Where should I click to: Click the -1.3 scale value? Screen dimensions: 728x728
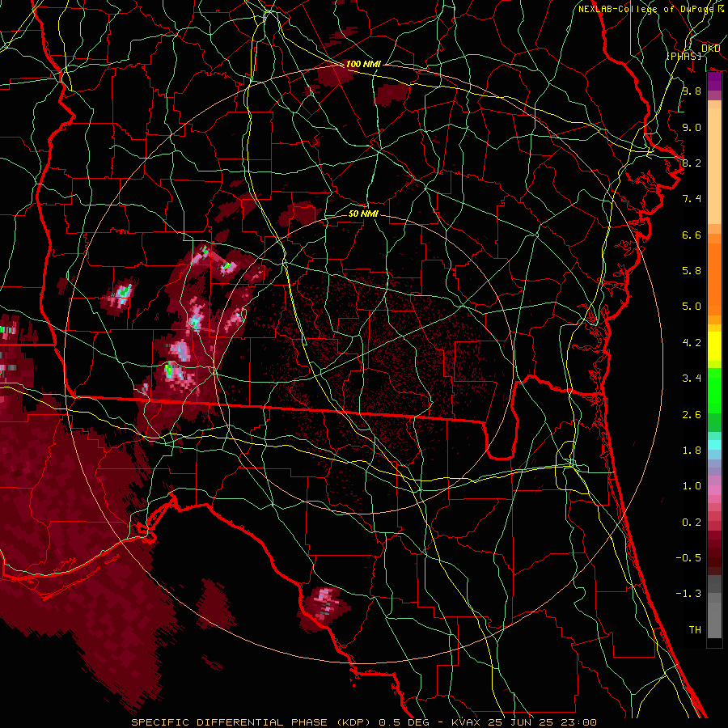(x=688, y=594)
